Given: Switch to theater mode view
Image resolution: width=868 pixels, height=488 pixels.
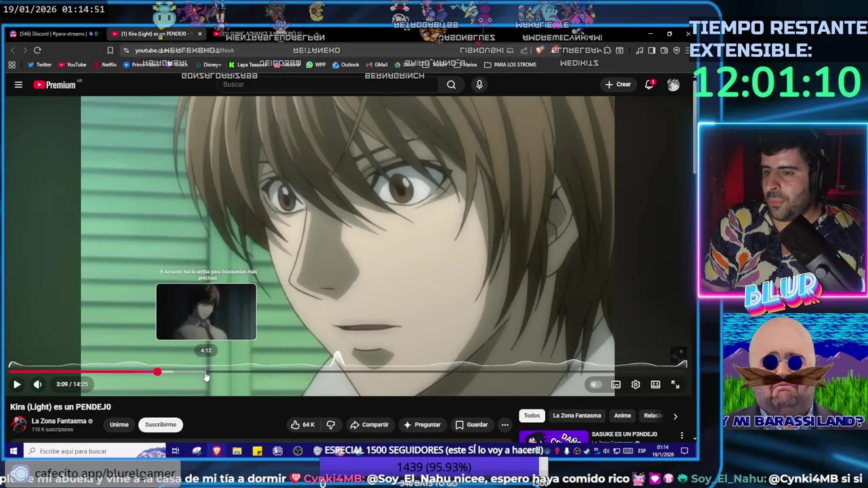Looking at the screenshot, I should [655, 385].
